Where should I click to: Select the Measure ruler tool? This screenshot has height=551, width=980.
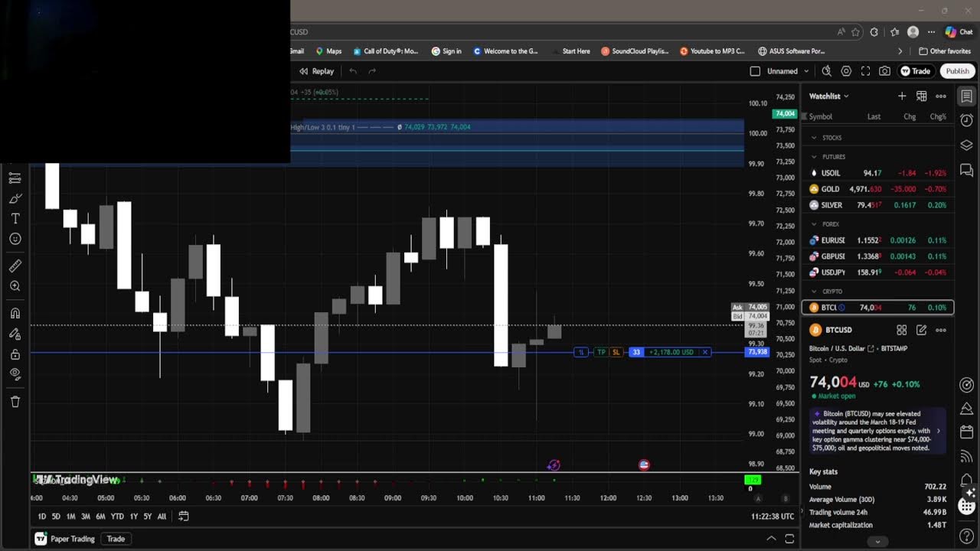tap(15, 266)
